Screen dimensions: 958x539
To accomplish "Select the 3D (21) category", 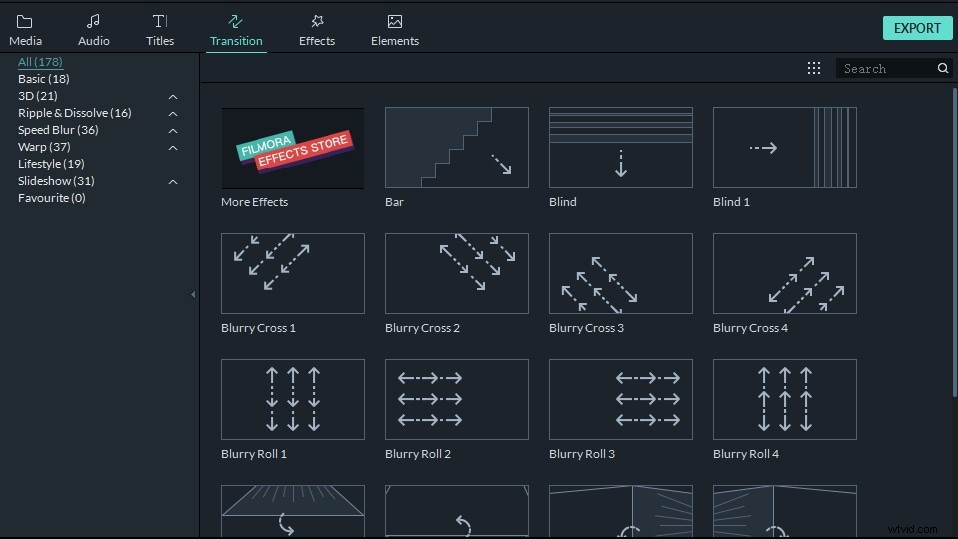I will tap(37, 96).
